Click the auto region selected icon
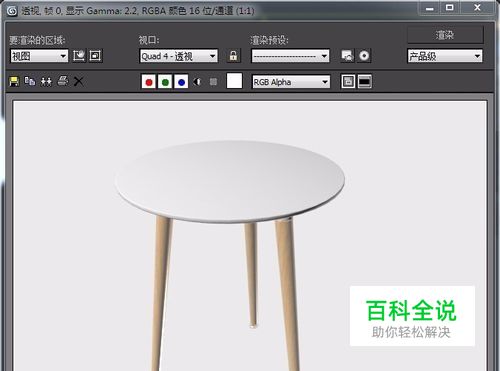Image resolution: width=500 pixels, height=371 pixels. (95, 56)
